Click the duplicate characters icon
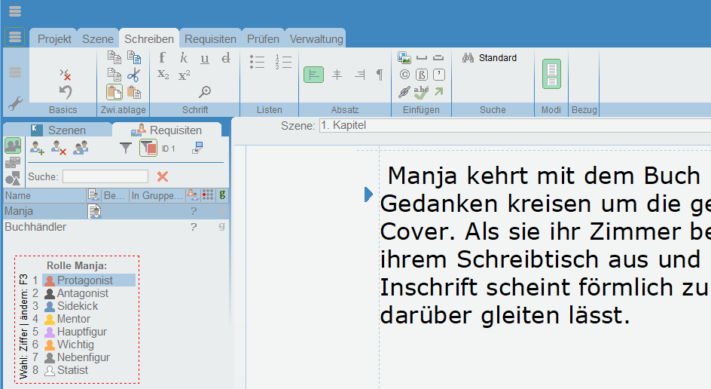Viewport: 711px width, 389px height. click(80, 148)
